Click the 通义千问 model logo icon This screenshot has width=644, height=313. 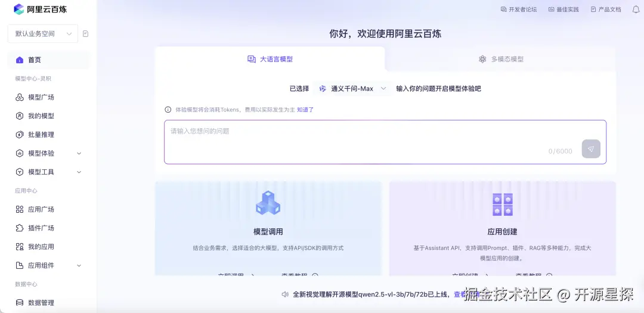coord(323,88)
